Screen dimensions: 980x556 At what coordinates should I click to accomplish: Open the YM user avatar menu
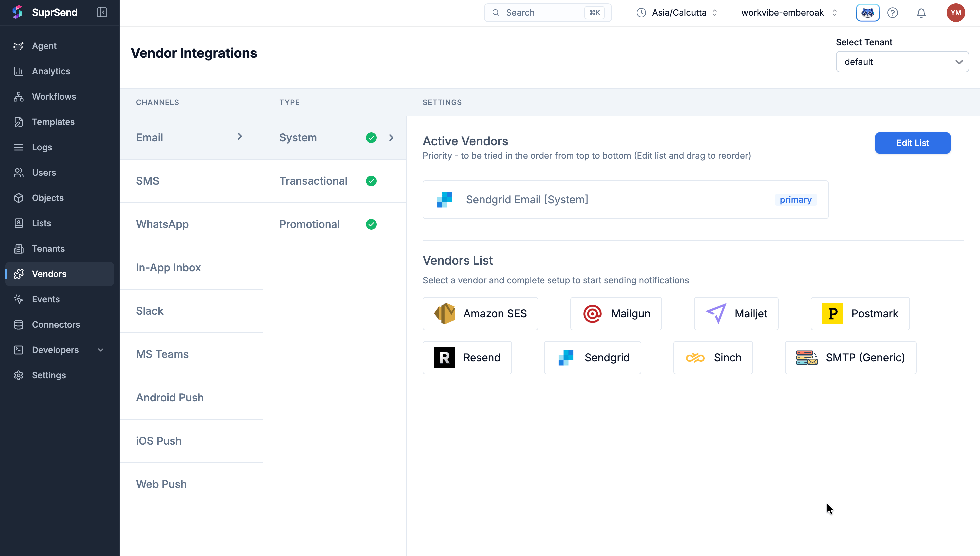click(x=956, y=13)
